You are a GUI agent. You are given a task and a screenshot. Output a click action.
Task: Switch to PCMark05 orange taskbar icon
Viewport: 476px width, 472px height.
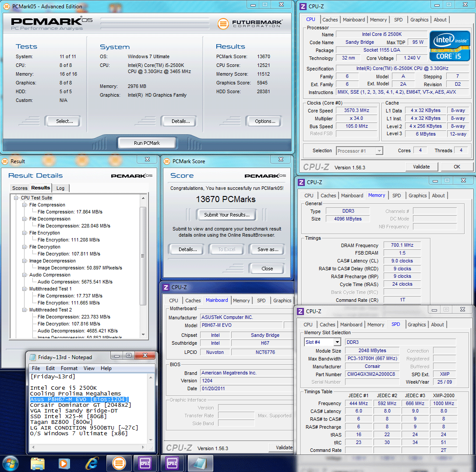pos(119,464)
